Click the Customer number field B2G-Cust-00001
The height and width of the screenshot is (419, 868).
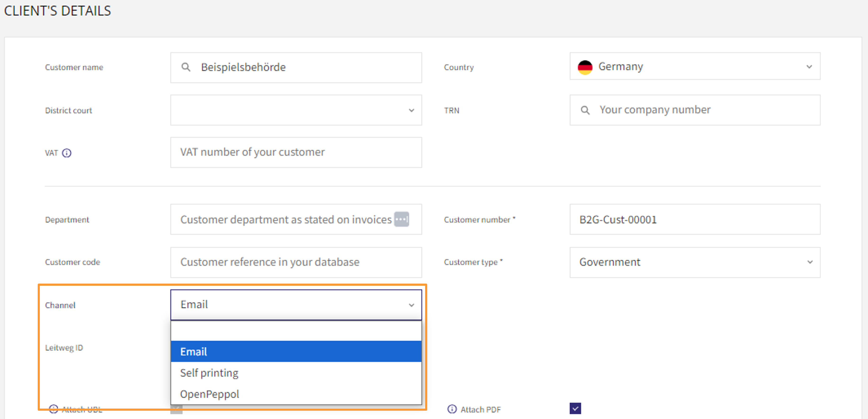[x=695, y=219]
